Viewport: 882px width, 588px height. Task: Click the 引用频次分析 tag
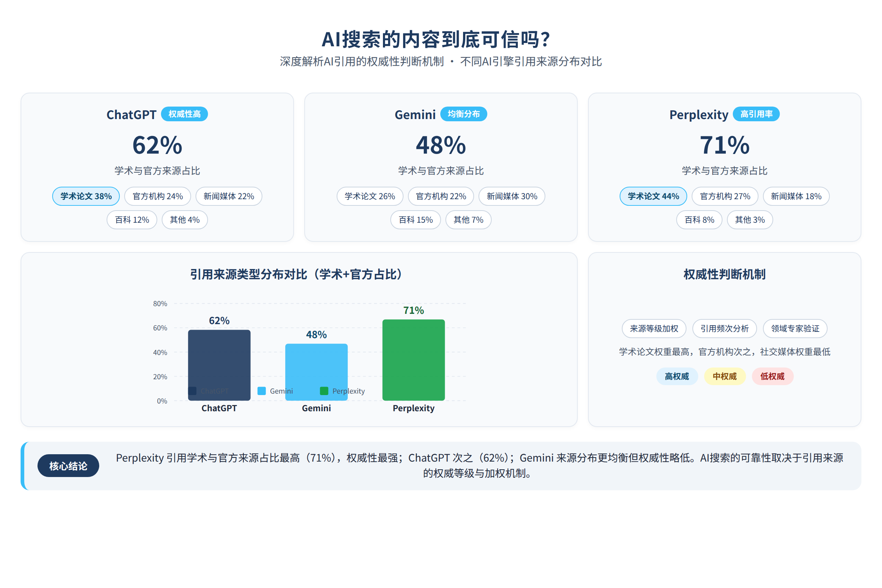pos(724,329)
